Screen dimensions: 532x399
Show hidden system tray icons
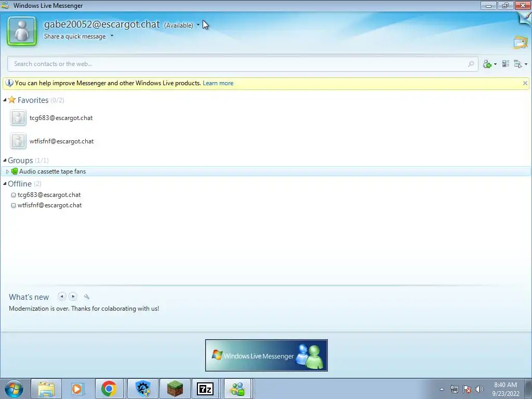coord(442,389)
